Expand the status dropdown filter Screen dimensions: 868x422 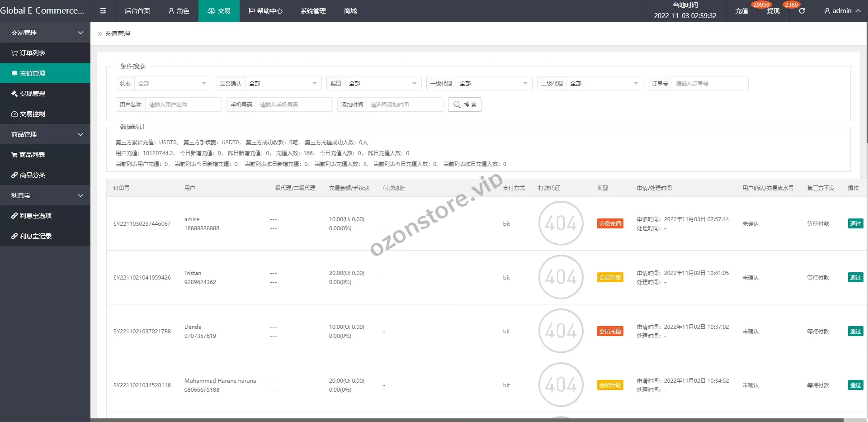pyautogui.click(x=172, y=83)
